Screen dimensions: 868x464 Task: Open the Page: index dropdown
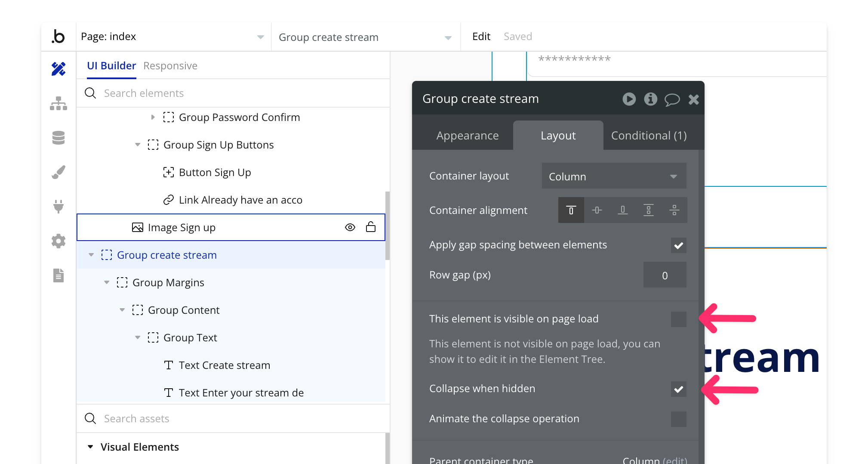172,37
